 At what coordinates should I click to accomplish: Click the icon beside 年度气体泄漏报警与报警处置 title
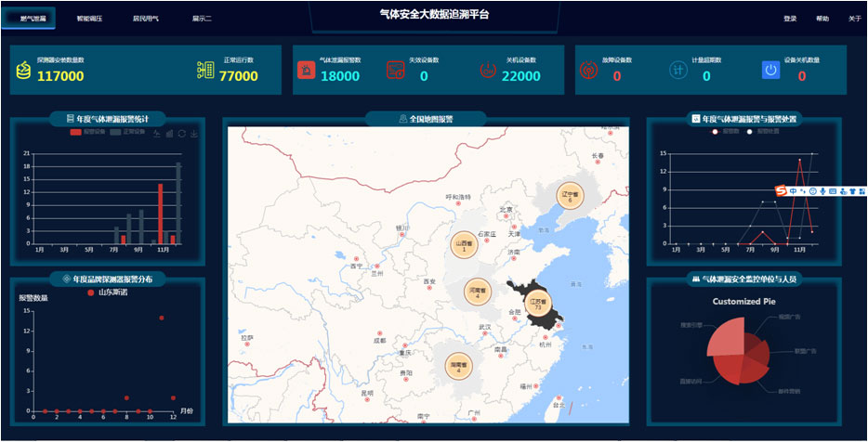(x=696, y=118)
